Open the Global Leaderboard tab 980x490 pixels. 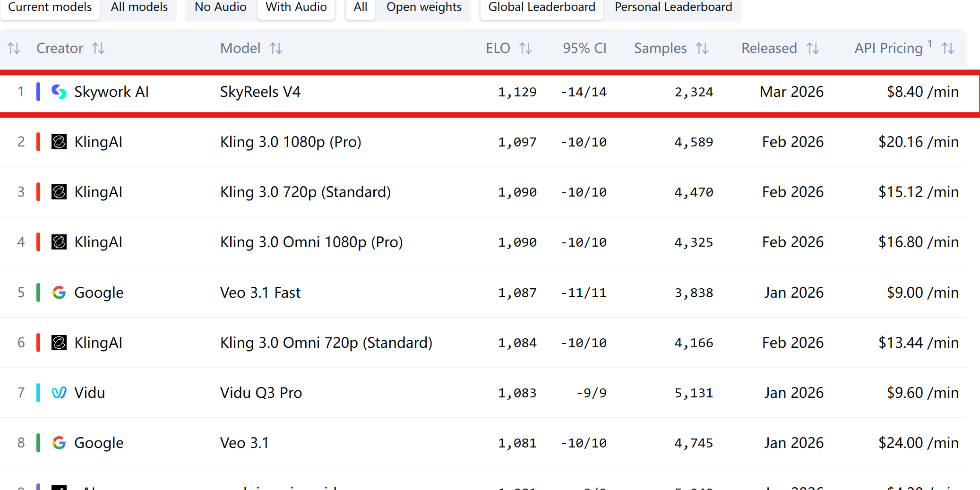point(542,7)
